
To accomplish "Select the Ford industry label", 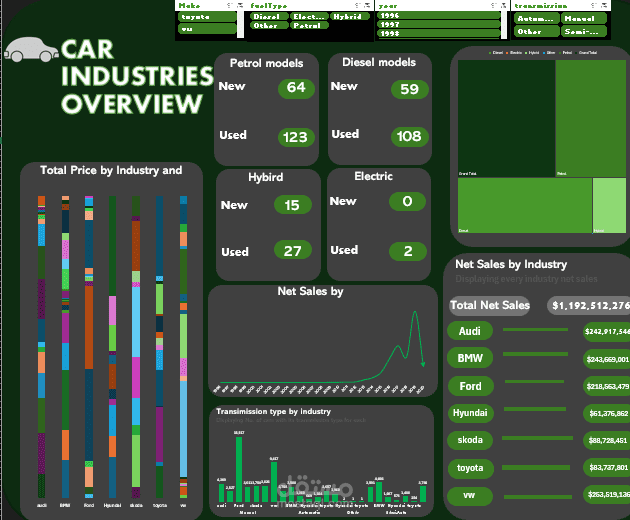I will (470, 386).
